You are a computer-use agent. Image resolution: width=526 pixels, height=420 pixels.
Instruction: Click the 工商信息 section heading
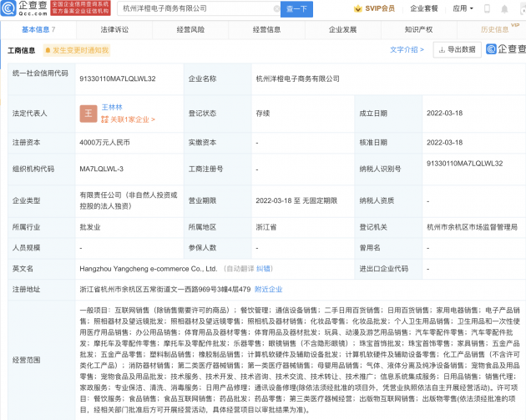tap(21, 50)
